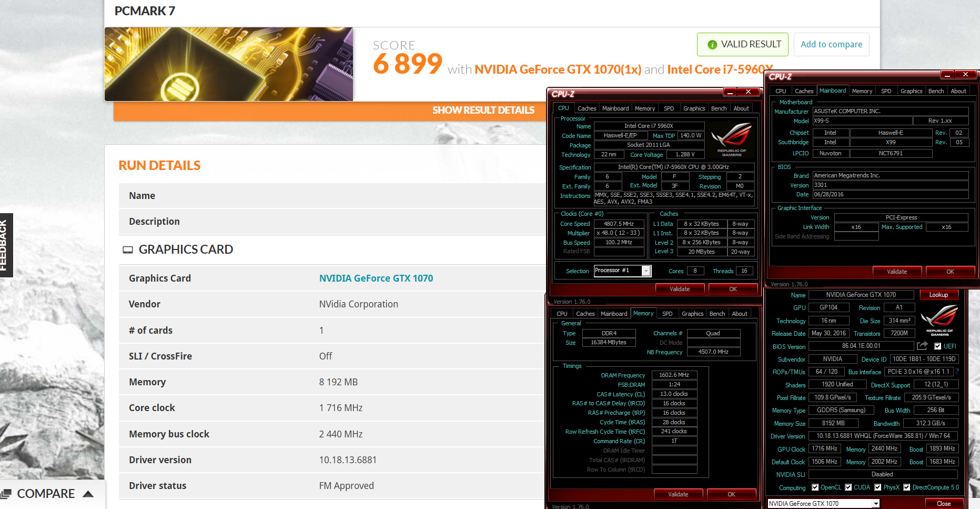Click the GPU-Z BIOS Version value 86.04.1E.00.01
The height and width of the screenshot is (509, 980).
tap(861, 346)
